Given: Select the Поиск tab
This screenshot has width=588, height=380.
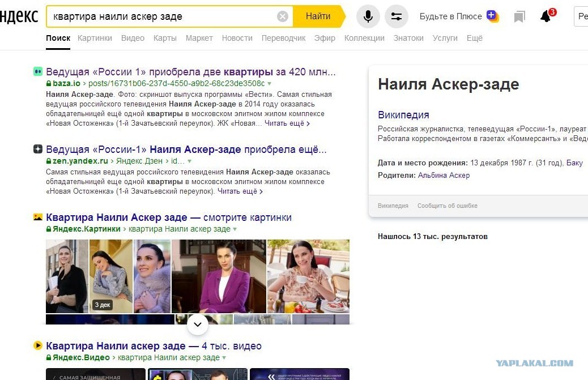Looking at the screenshot, I should [x=58, y=38].
